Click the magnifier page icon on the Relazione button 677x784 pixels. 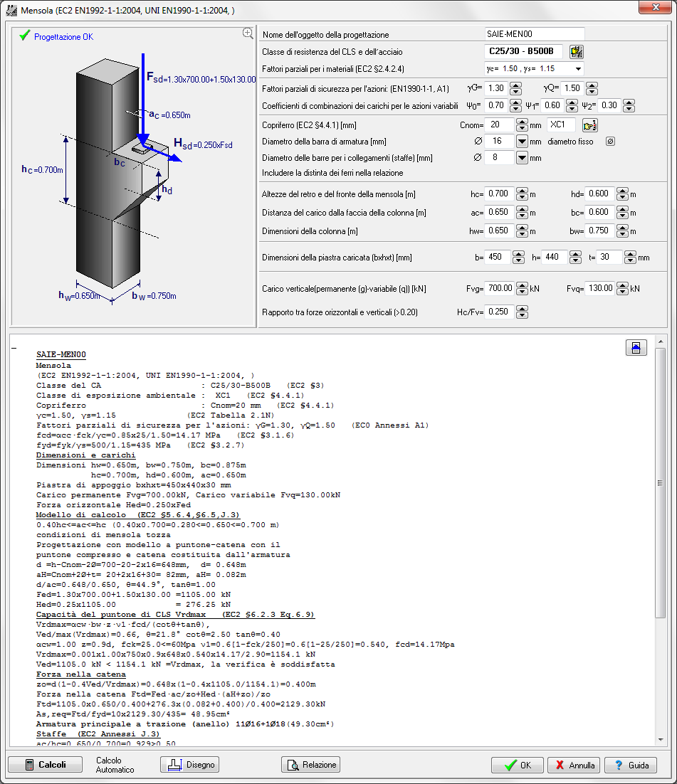click(x=293, y=765)
